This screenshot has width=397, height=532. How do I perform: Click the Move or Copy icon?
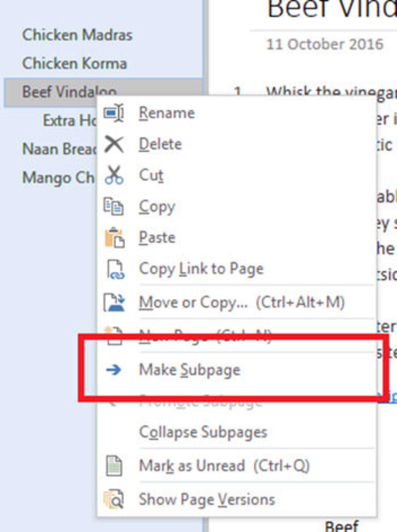coord(114,302)
